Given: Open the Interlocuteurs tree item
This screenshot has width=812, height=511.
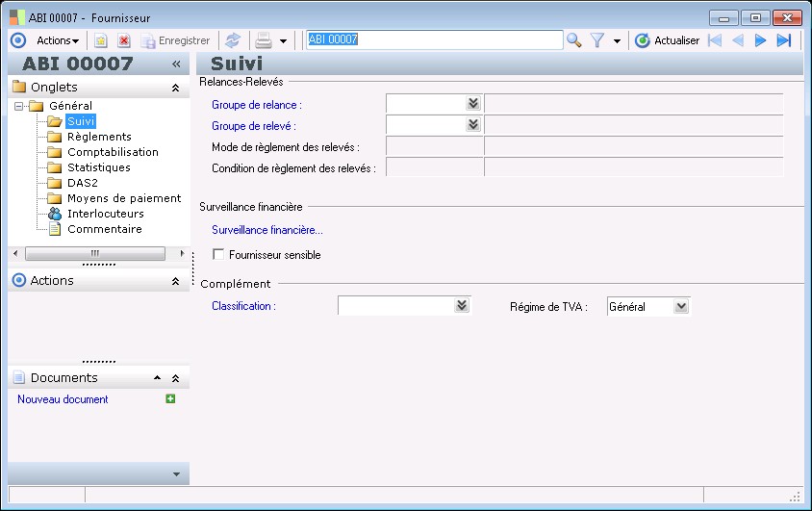Looking at the screenshot, I should 105,214.
